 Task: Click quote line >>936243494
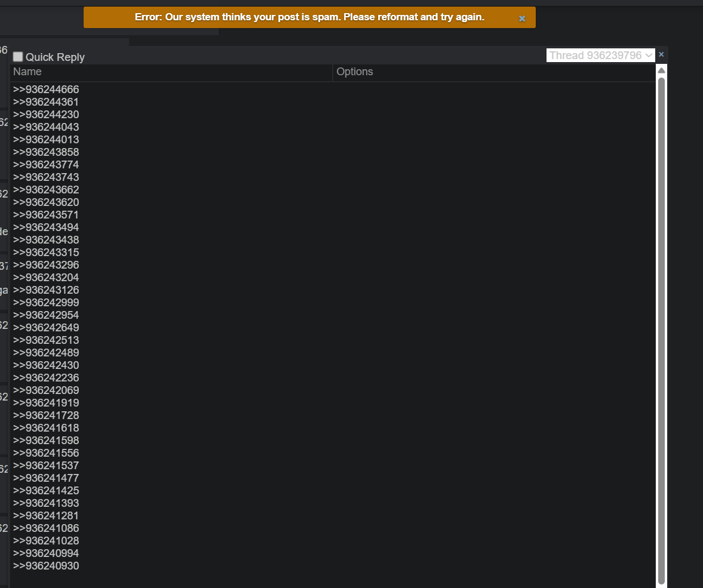pyautogui.click(x=46, y=227)
